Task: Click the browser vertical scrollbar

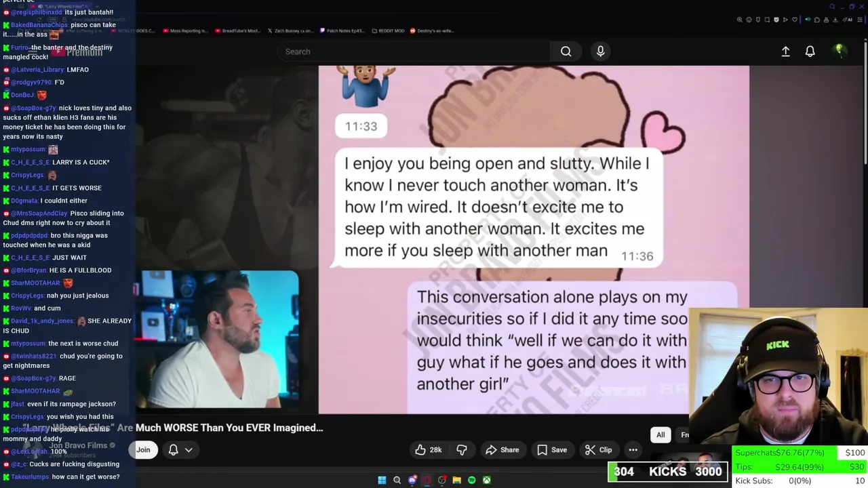Action: pos(865,102)
